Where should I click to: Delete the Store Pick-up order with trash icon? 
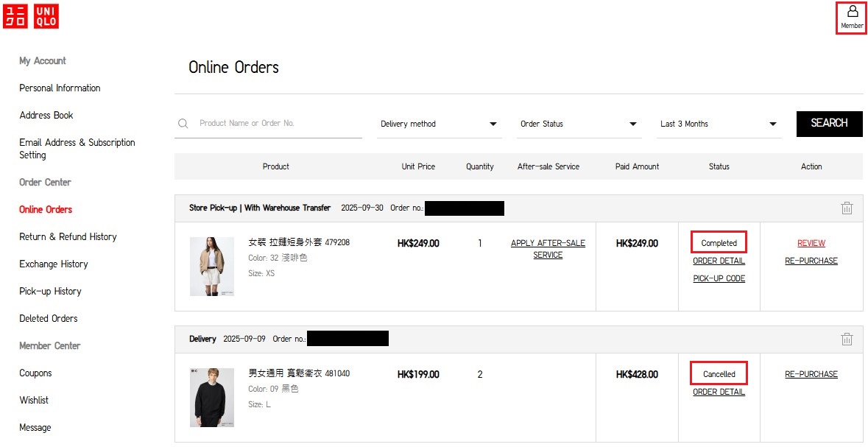pos(847,208)
